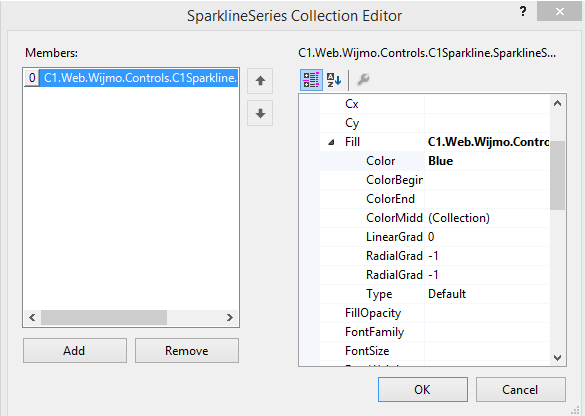Collapse the Fill property node

tap(331, 142)
